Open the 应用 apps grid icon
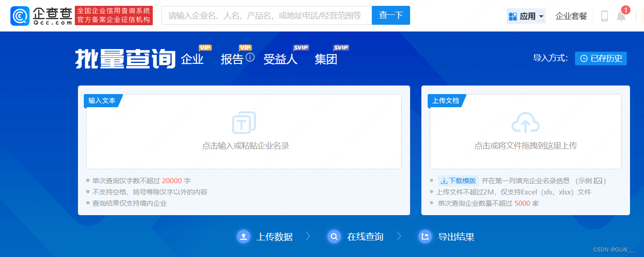 click(512, 16)
